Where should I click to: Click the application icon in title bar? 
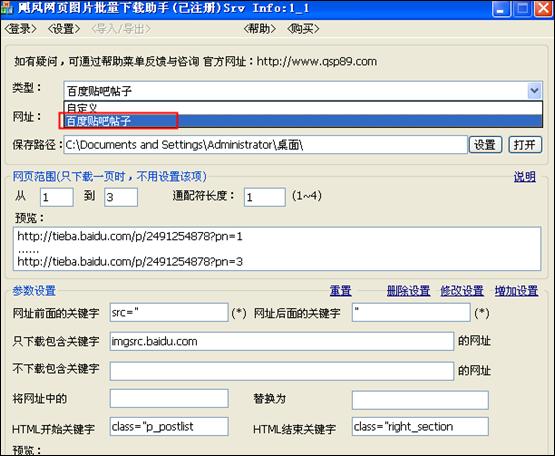(x=7, y=8)
